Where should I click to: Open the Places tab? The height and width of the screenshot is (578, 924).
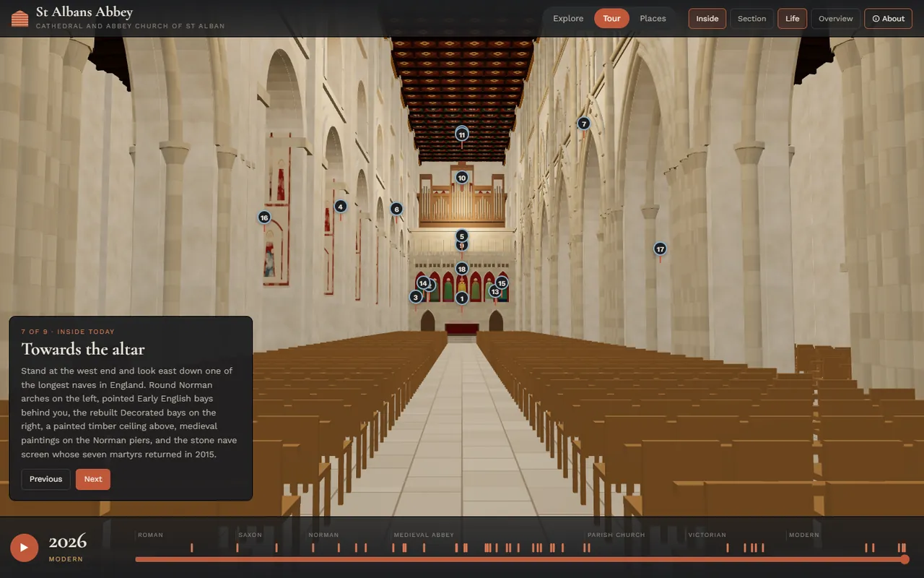point(653,19)
